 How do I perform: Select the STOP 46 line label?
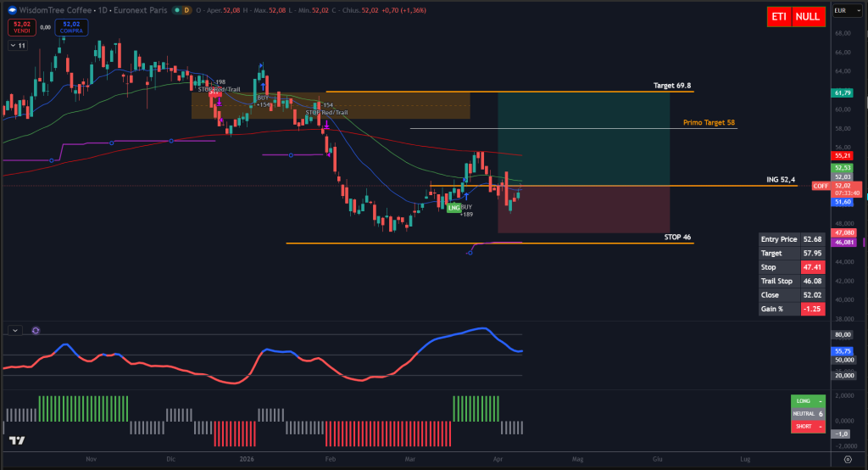point(677,238)
